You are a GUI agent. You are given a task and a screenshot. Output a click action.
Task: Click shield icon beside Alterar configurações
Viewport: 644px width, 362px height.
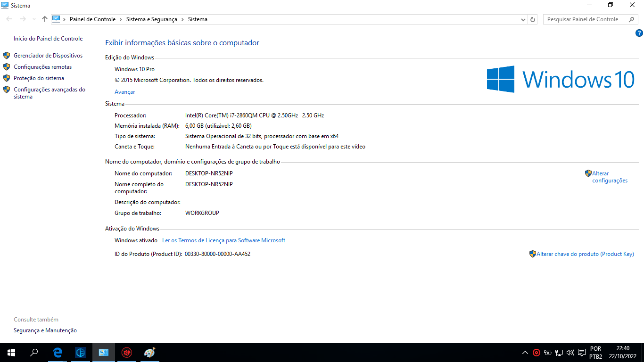[588, 173]
